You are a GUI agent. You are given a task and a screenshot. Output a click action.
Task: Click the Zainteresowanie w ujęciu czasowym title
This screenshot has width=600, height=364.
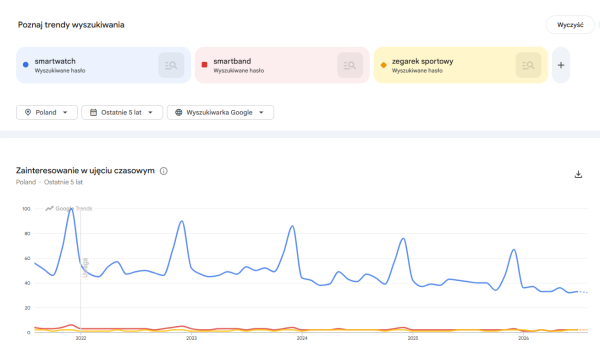coord(85,171)
